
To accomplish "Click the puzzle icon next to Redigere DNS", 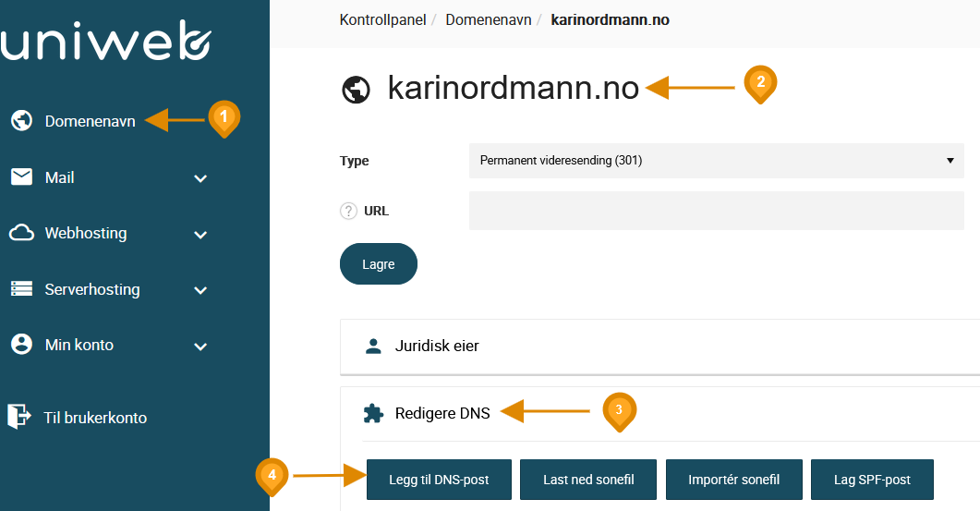I will (x=373, y=413).
